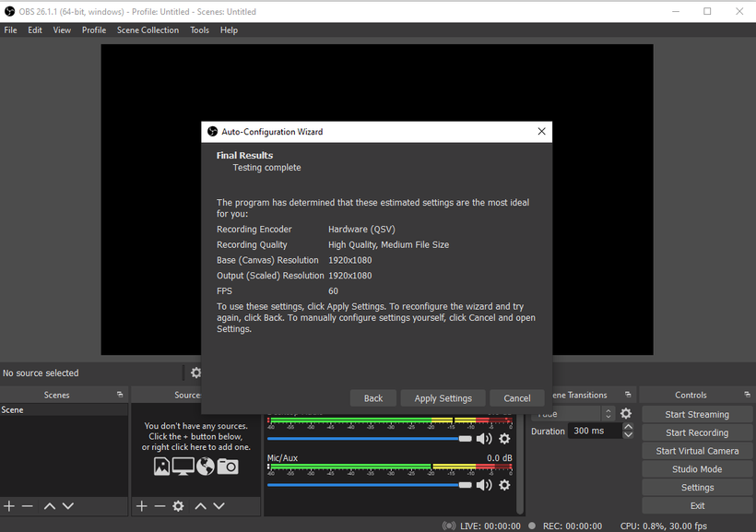Adjust the Mic/Aux volume slider
This screenshot has height=532, width=756.
(465, 485)
